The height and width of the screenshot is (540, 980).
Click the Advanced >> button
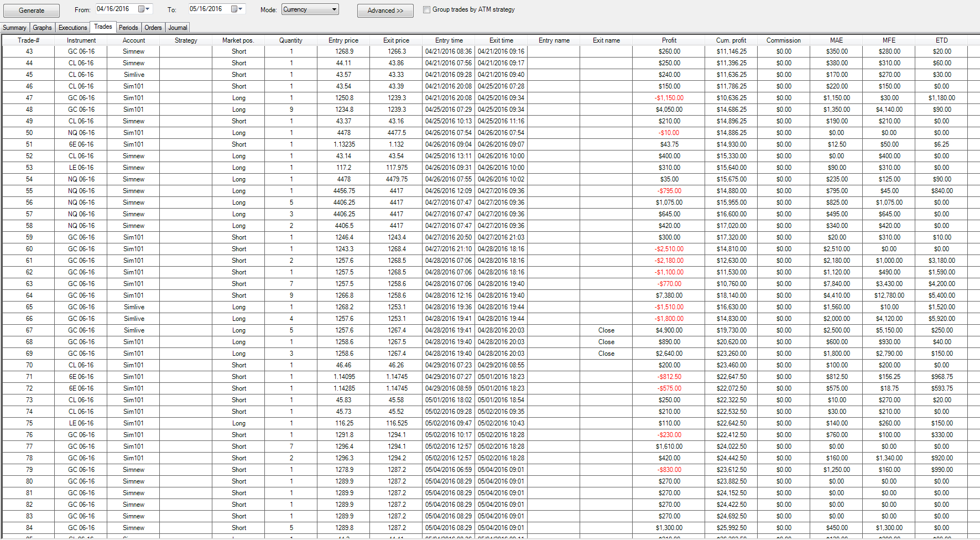point(385,11)
